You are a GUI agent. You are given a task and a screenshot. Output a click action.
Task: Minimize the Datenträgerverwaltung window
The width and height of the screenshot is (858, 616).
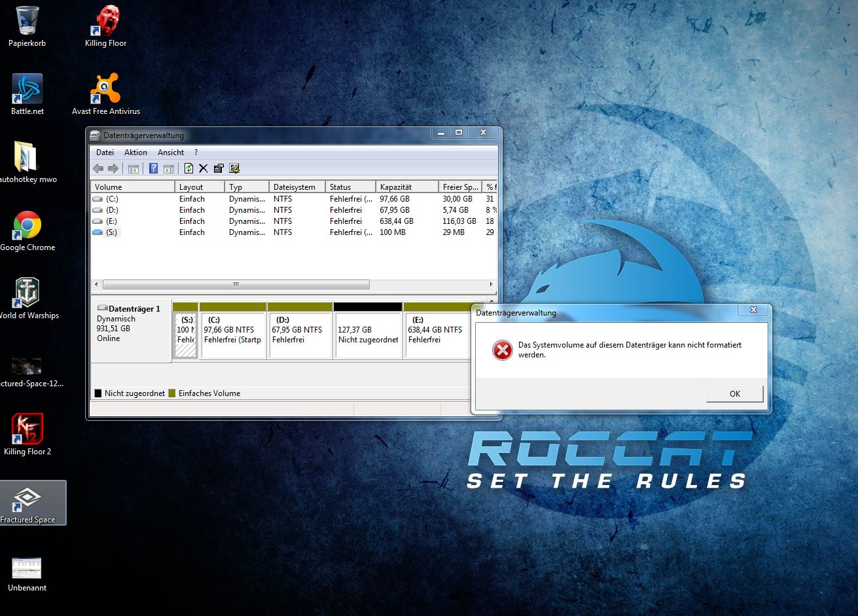point(440,132)
